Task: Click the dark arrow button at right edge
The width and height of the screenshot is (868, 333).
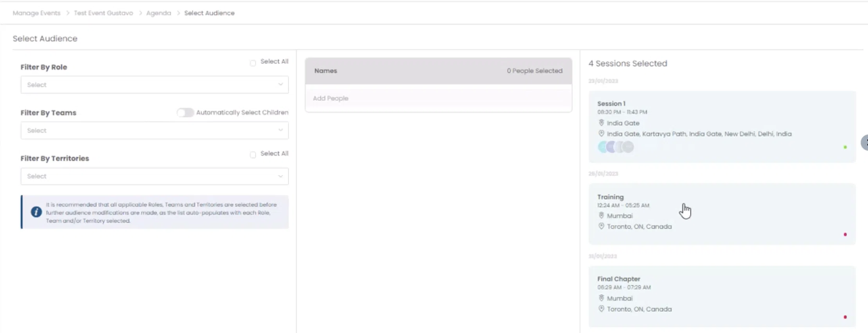Action: point(865,143)
